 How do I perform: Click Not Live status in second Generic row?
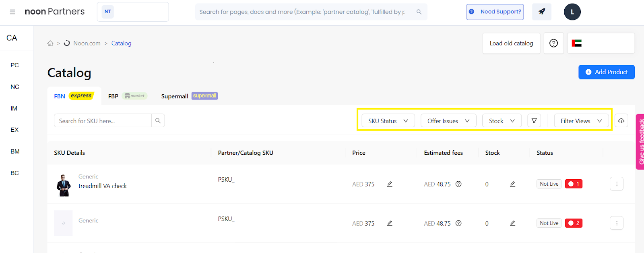(549, 223)
